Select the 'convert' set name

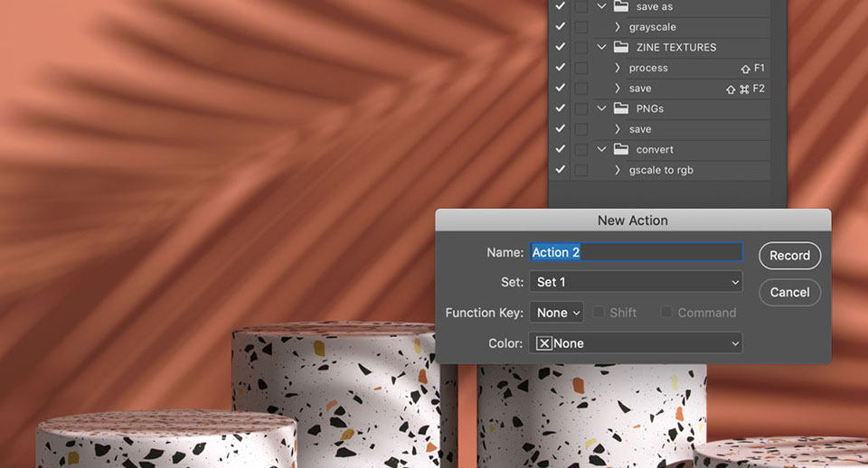tap(655, 150)
